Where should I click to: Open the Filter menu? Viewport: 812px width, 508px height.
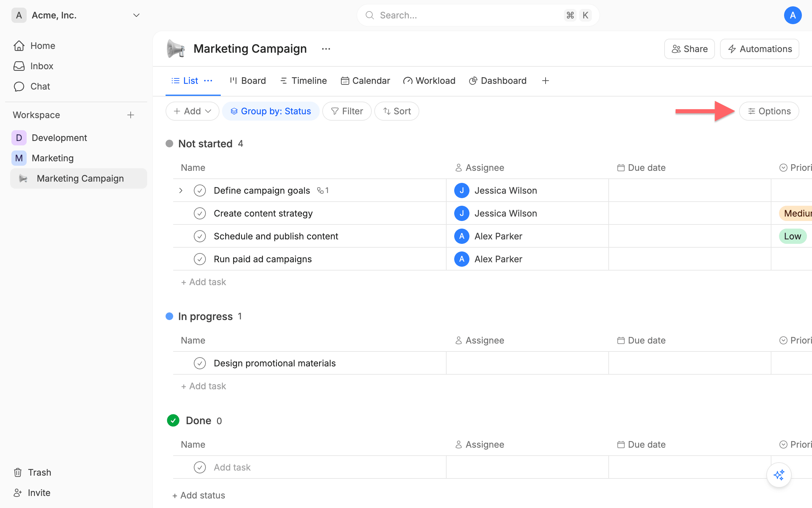[347, 111]
